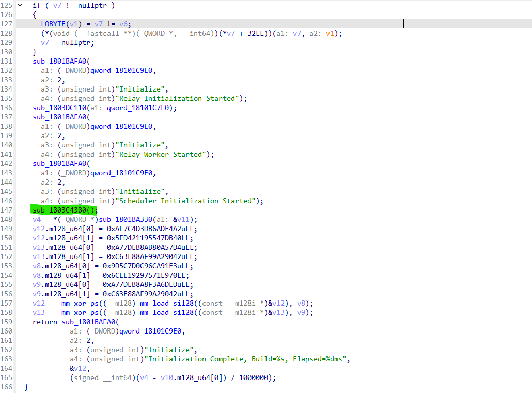Open the sub_1801BA330 call on line 148
This screenshot has width=532, height=393.
(x=126, y=219)
